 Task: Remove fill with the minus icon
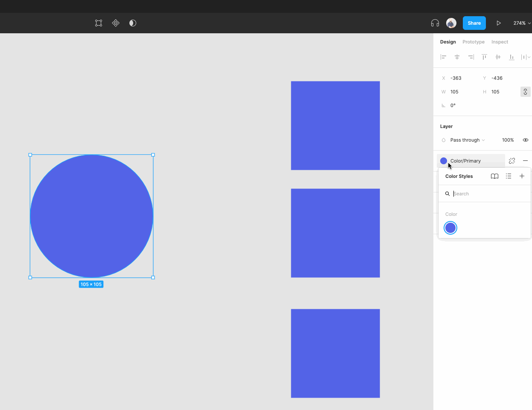(526, 161)
